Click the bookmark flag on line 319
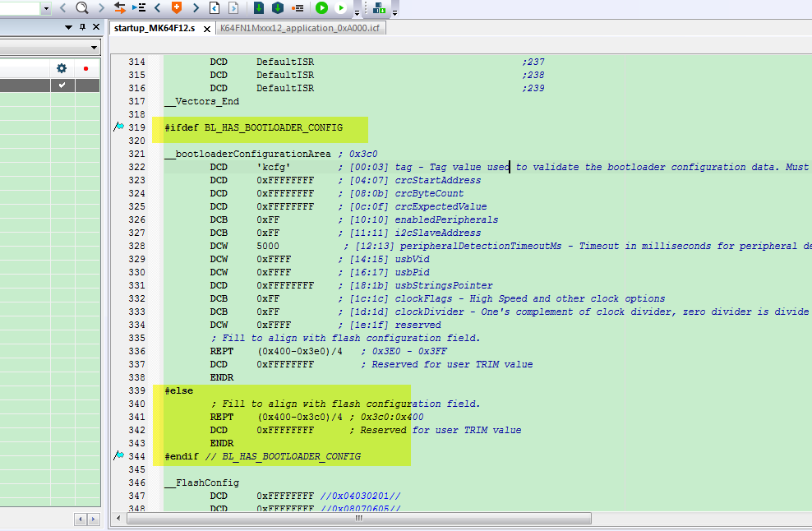Screen dimensions: 812x531 pos(119,127)
